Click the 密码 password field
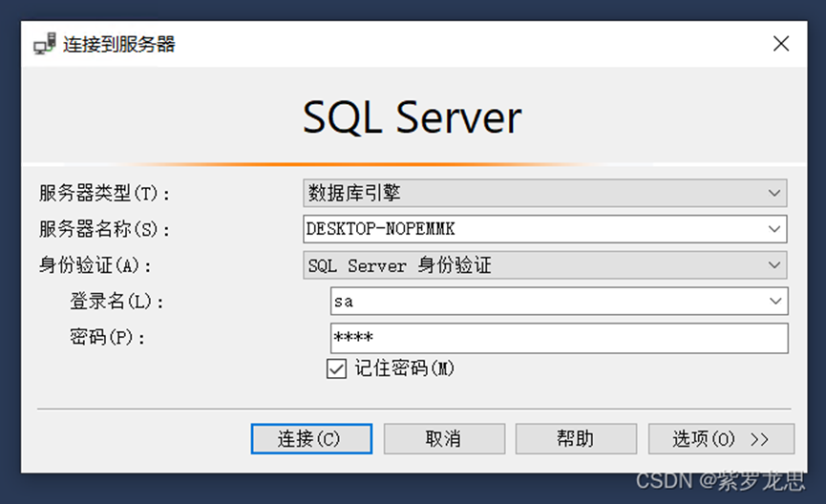826x504 pixels. pyautogui.click(x=559, y=338)
